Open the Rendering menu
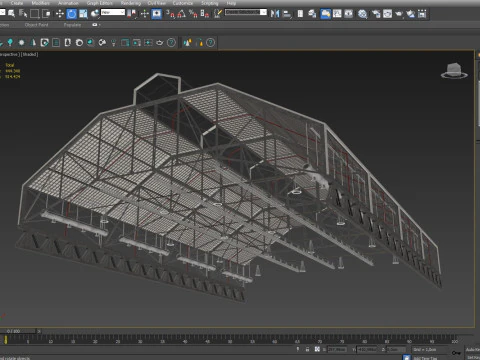 click(x=131, y=3)
